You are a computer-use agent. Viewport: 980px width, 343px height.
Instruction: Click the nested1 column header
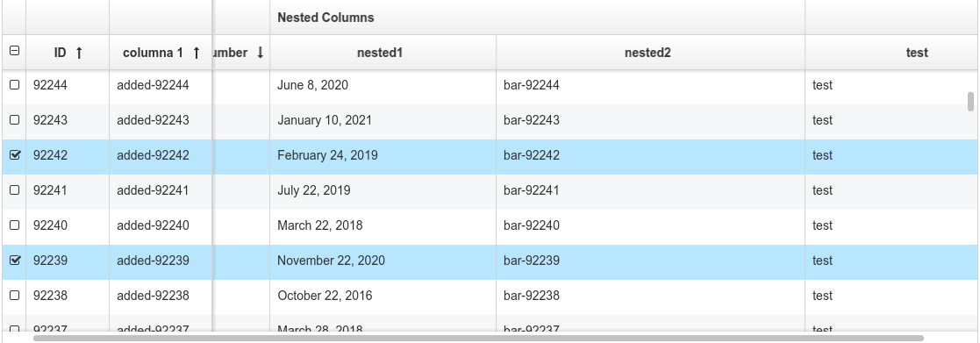(383, 53)
